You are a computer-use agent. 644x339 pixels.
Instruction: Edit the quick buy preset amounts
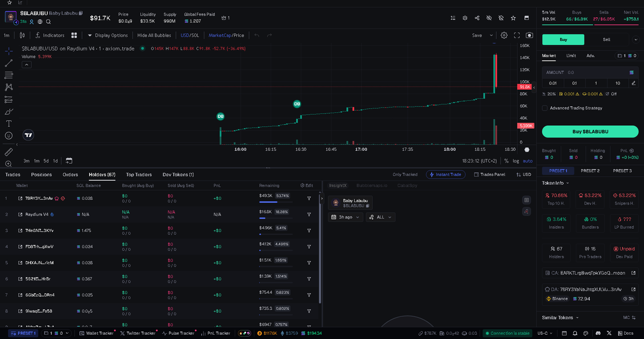coord(634,83)
